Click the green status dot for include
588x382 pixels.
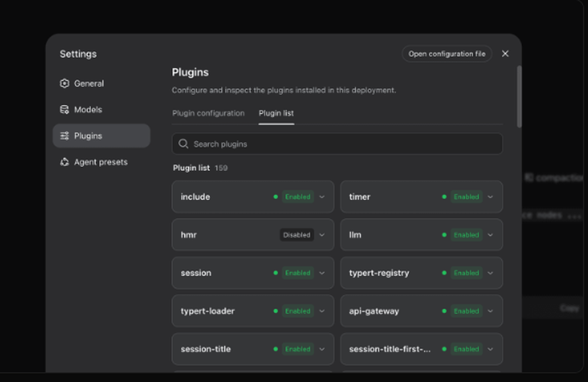pyautogui.click(x=276, y=197)
